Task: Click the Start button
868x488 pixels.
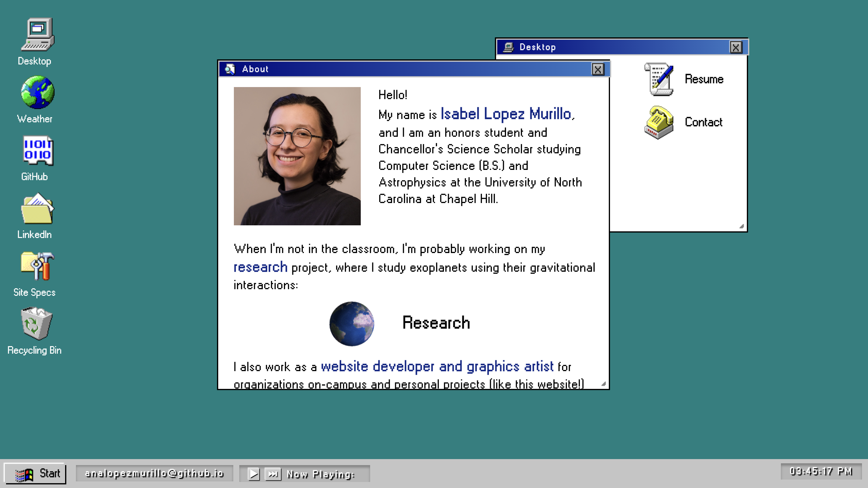Action: pos(35,474)
